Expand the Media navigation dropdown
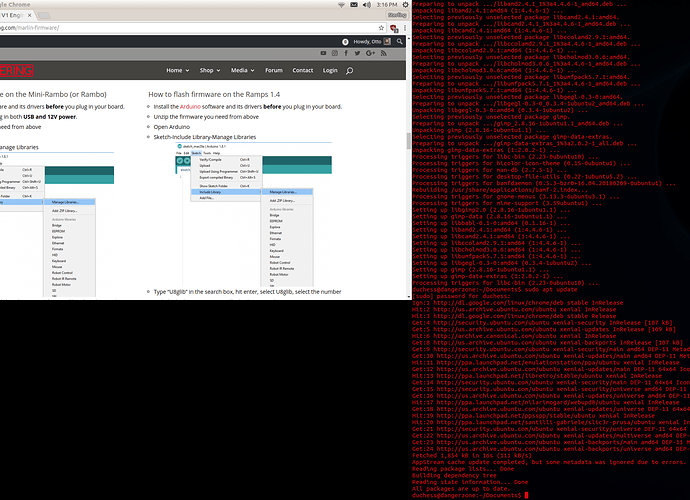 pyautogui.click(x=242, y=70)
